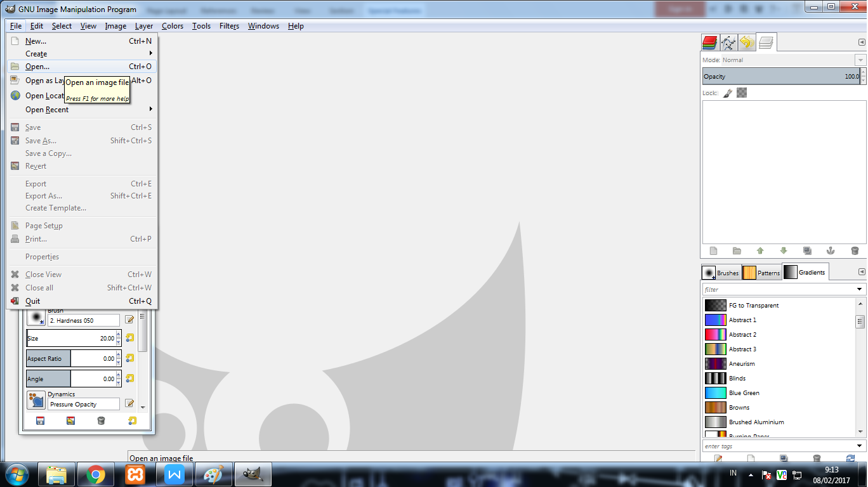Choose Export As from the File menu
The height and width of the screenshot is (487, 868).
click(x=43, y=195)
